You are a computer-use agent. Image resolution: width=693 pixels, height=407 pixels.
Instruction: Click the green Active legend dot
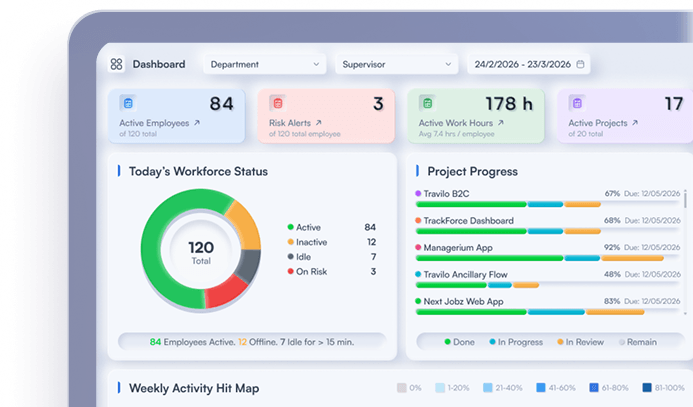pos(290,227)
